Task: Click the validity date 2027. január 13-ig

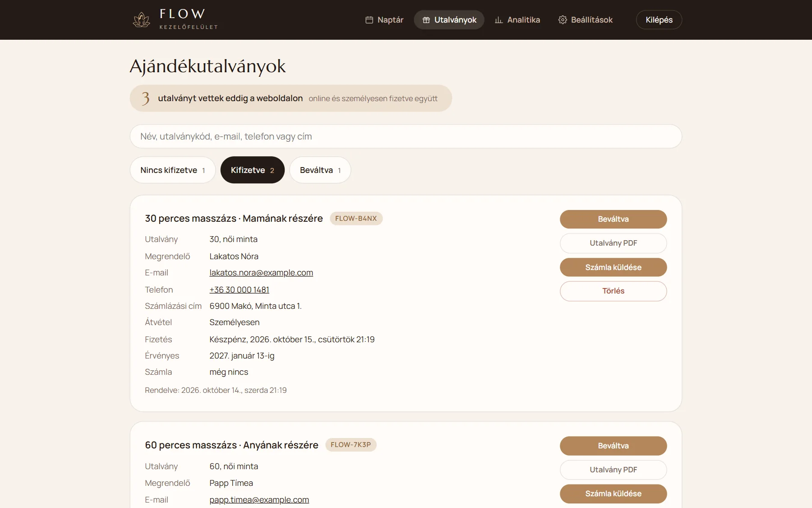Action: click(x=242, y=356)
